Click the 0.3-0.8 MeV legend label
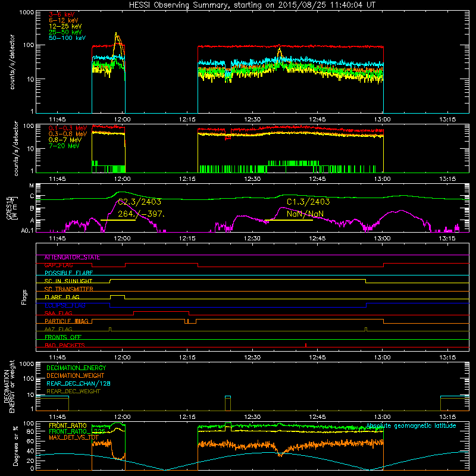This screenshot has width=476, height=476. coord(68,134)
